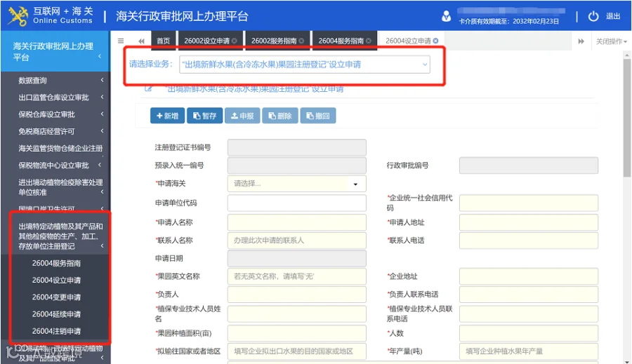Click the vertical scrollbar on right

pos(627,116)
